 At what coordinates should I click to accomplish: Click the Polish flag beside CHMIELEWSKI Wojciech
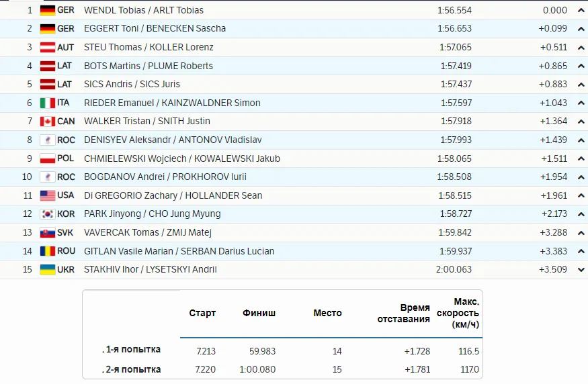47,158
